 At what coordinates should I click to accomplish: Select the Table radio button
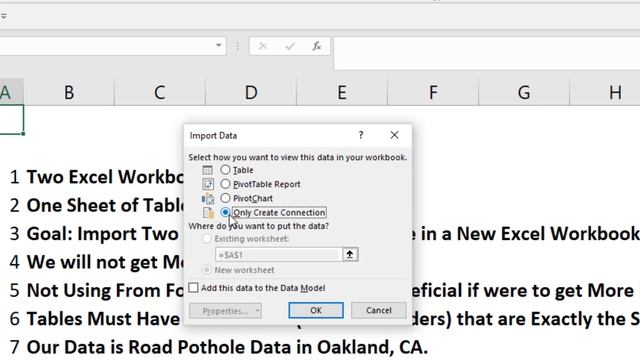[225, 169]
